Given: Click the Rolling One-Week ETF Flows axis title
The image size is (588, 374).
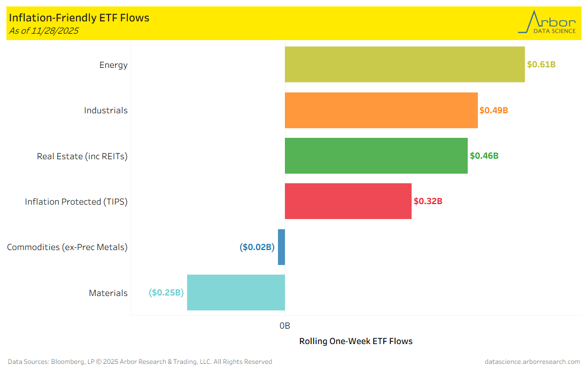Looking at the screenshot, I should tap(355, 341).
